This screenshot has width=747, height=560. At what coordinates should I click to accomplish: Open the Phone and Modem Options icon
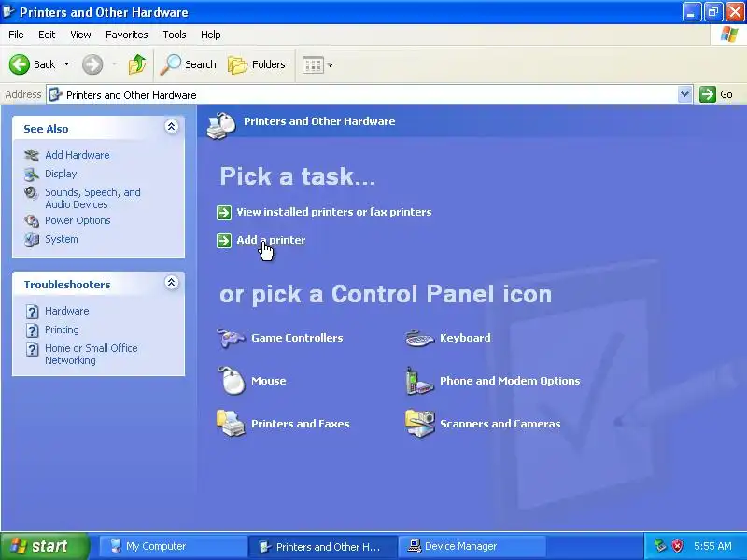pyautogui.click(x=419, y=381)
